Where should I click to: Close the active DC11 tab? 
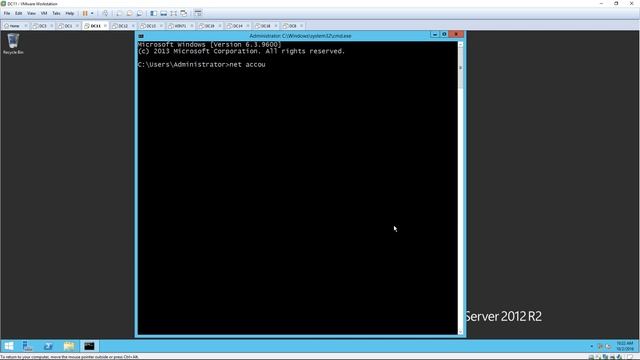click(x=105, y=26)
